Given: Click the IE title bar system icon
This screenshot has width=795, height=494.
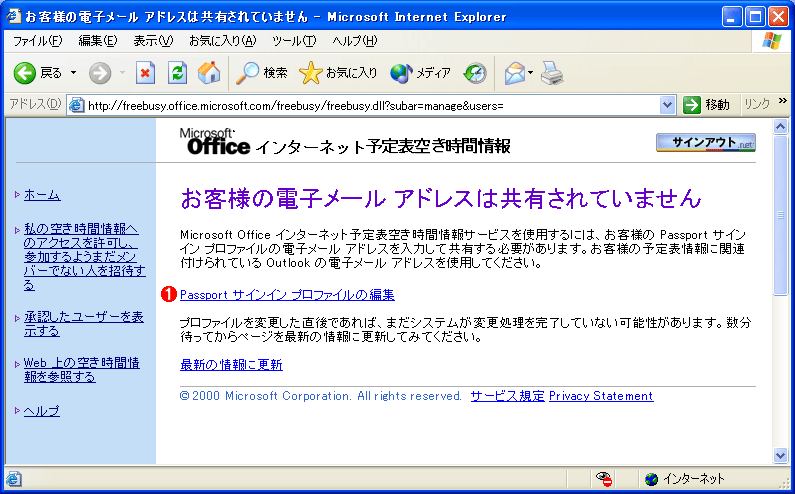Looking at the screenshot, I should point(13,16).
